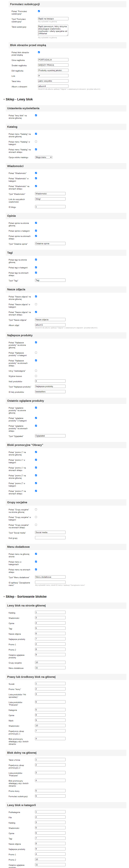Disable "Pokaż blok obrazów przed stopką"

(x=39, y=52)
